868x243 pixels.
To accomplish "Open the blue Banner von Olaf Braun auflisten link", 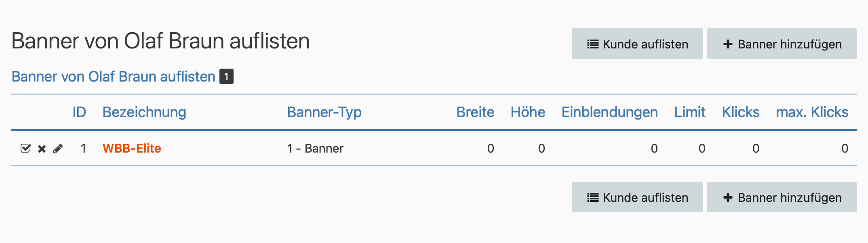I will [x=114, y=76].
